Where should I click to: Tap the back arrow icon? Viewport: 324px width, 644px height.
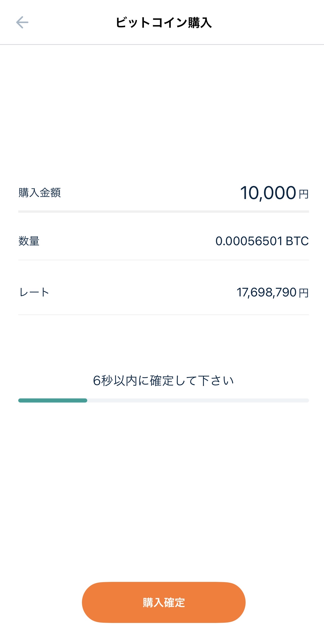pos(22,22)
